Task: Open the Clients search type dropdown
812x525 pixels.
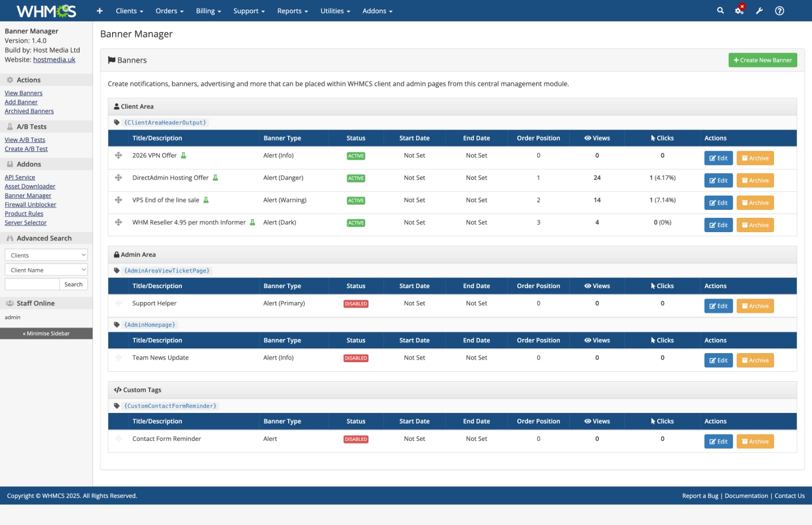Action: [x=46, y=255]
